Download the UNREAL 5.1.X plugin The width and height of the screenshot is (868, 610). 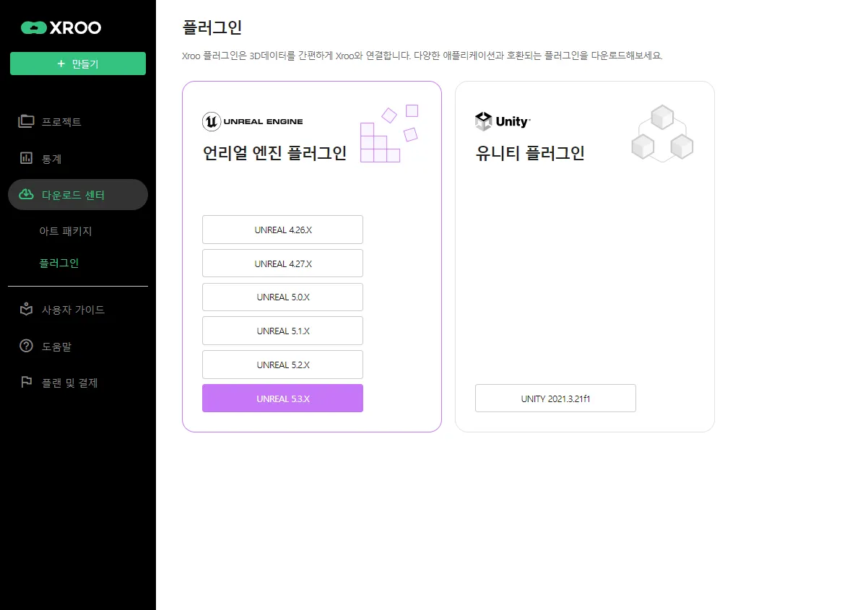pyautogui.click(x=282, y=331)
